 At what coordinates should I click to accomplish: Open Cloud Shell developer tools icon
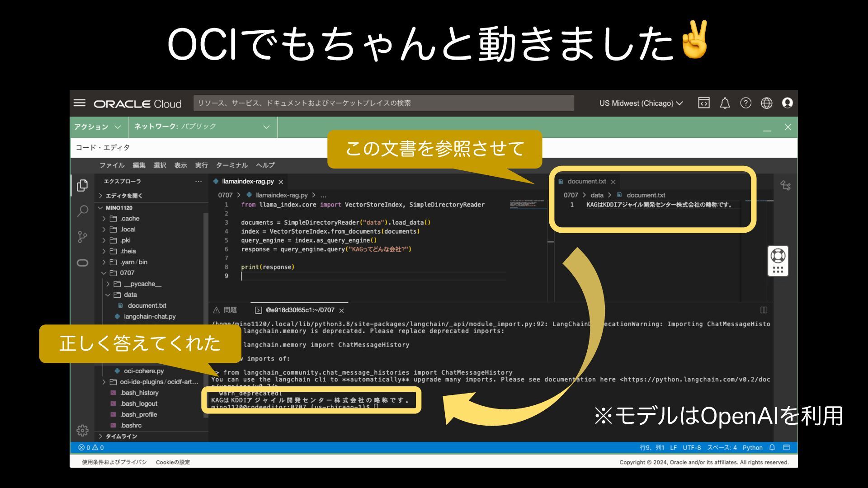tap(704, 103)
